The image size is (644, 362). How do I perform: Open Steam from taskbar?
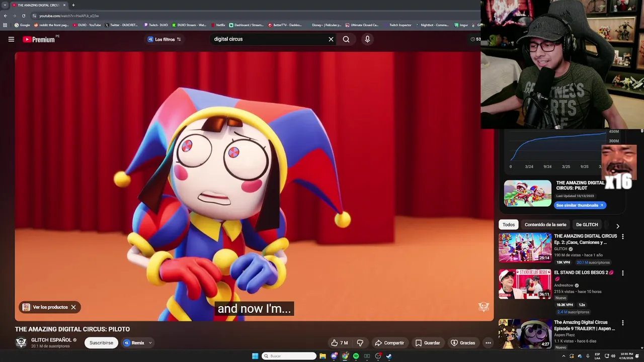point(389,356)
